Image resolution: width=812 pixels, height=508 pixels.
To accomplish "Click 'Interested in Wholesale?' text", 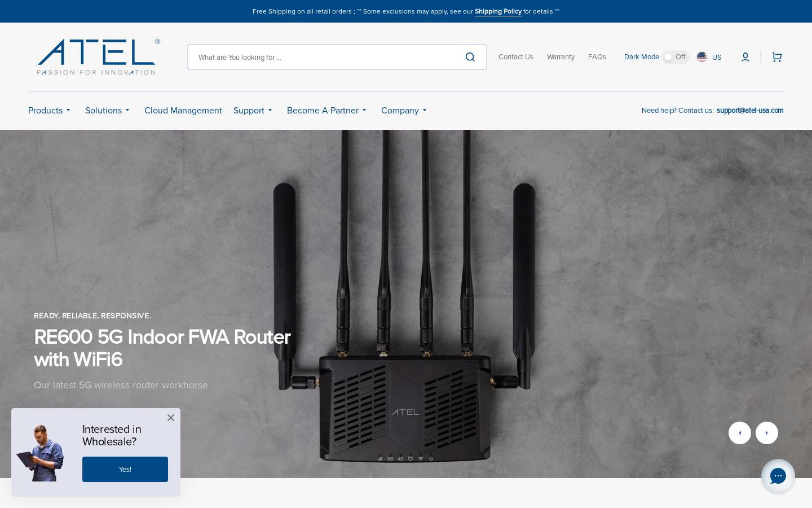I will tap(112, 435).
